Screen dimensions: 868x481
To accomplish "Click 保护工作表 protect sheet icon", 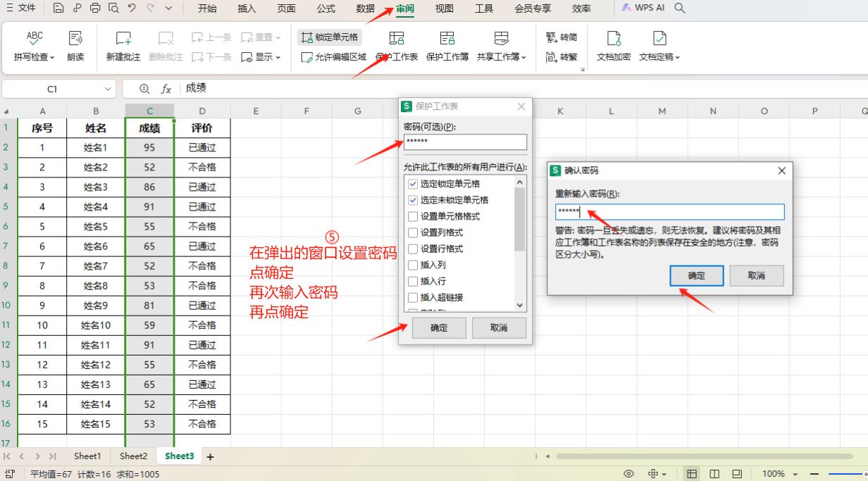I will (397, 39).
